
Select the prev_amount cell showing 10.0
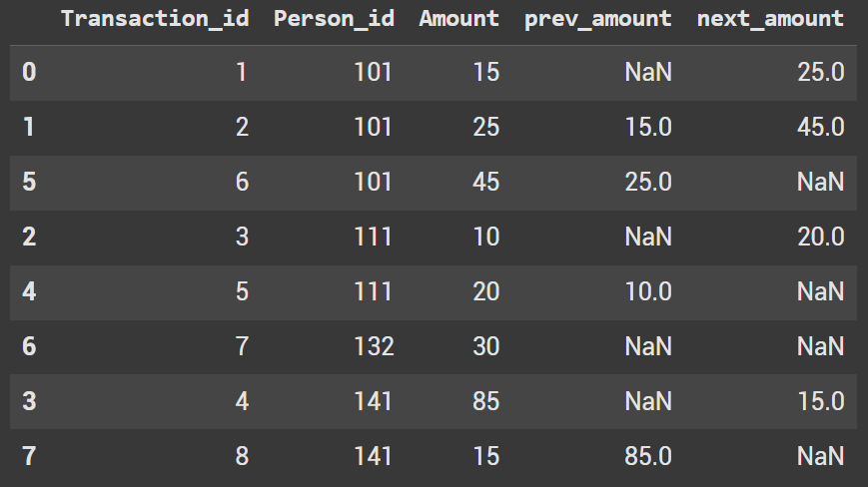(x=647, y=291)
